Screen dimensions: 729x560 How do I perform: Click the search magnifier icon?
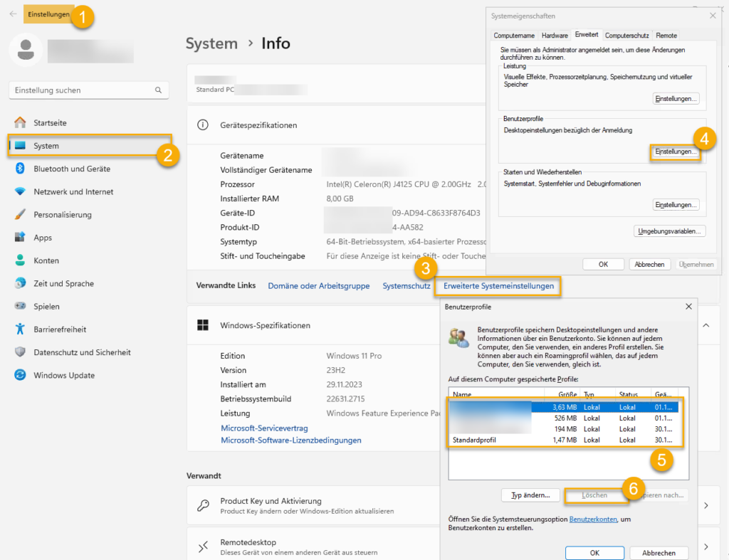(158, 90)
